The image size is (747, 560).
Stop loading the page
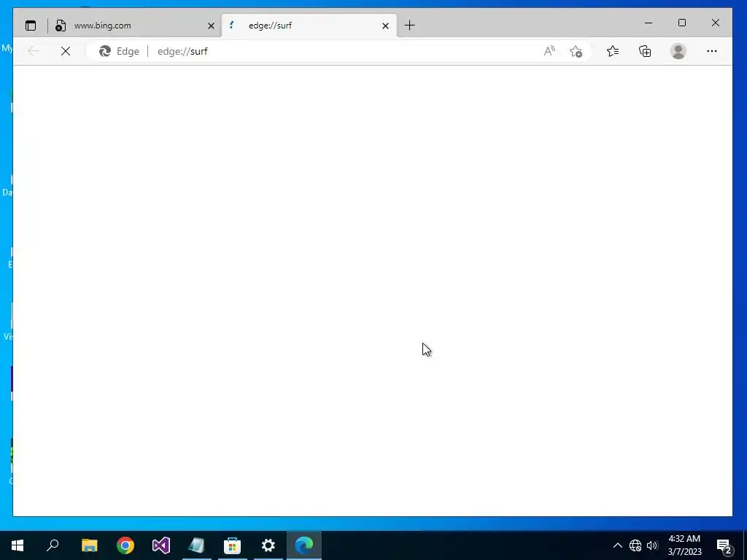coord(66,51)
